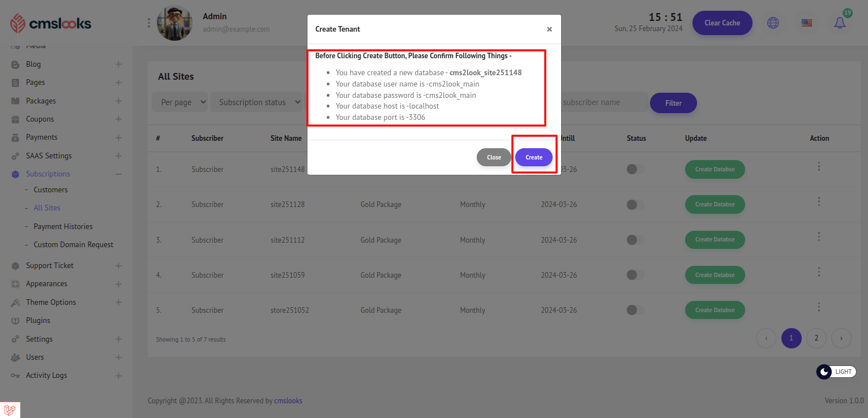Click the three-dot menu beside admin avatar

point(149,23)
